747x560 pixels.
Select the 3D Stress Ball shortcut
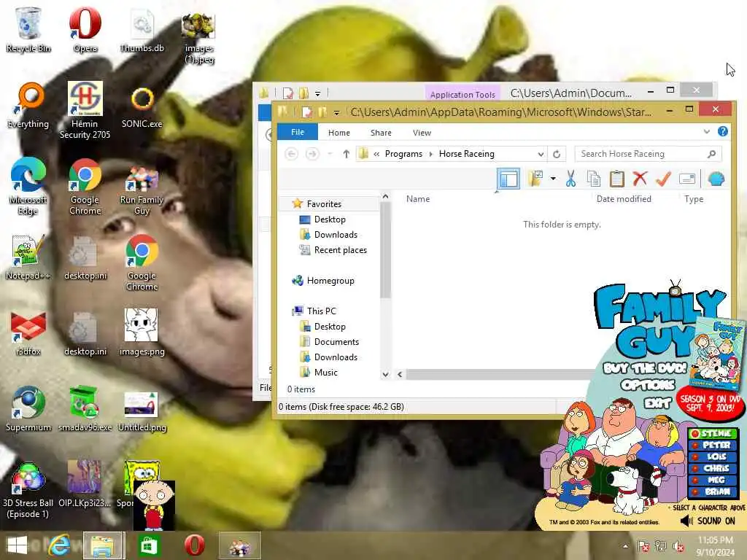pyautogui.click(x=28, y=491)
